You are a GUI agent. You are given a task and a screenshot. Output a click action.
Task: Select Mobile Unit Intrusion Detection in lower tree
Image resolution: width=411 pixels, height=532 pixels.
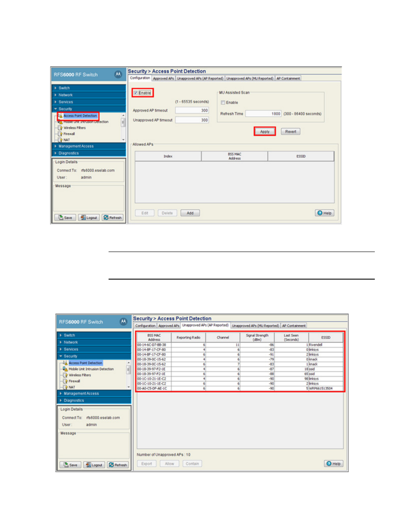tap(91, 369)
